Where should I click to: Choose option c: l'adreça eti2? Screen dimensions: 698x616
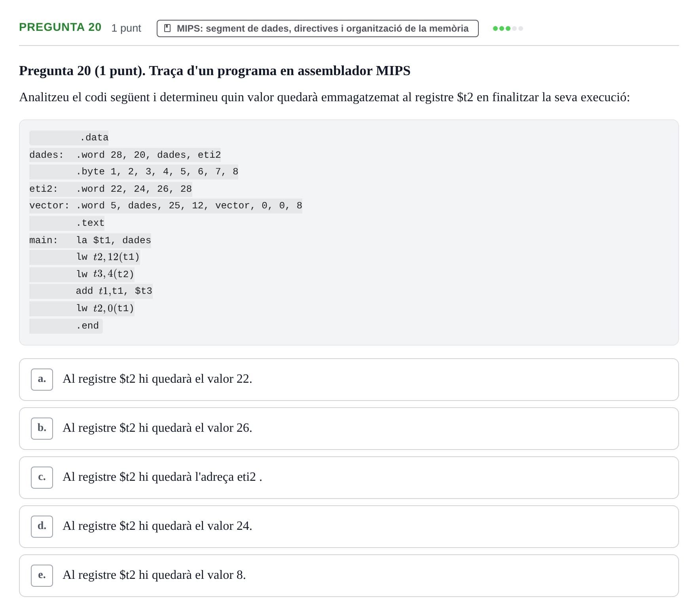tap(349, 478)
